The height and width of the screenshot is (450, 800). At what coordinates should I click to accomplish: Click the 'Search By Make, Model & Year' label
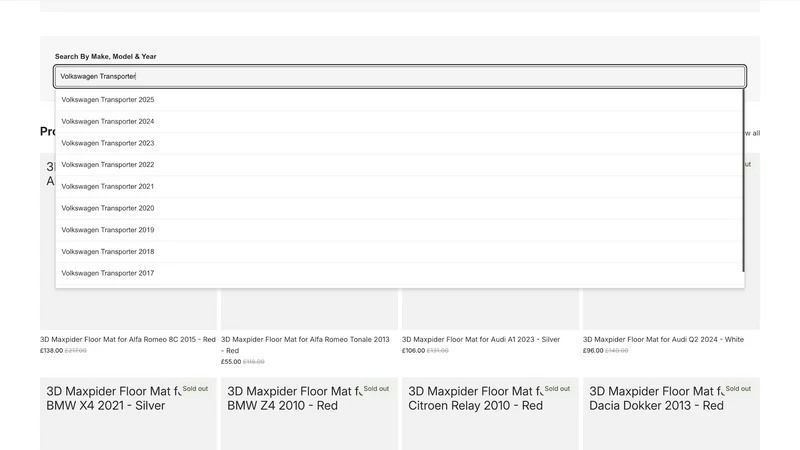tap(106, 57)
